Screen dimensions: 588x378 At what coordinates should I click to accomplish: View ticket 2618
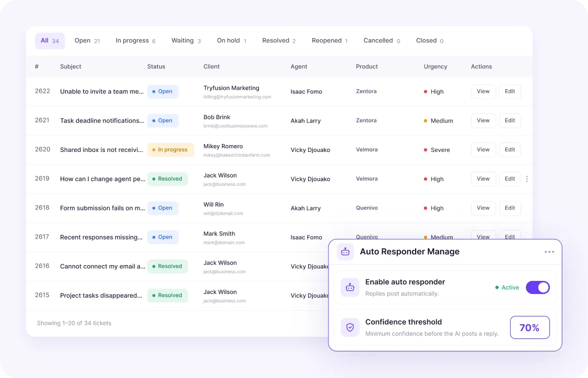(483, 208)
